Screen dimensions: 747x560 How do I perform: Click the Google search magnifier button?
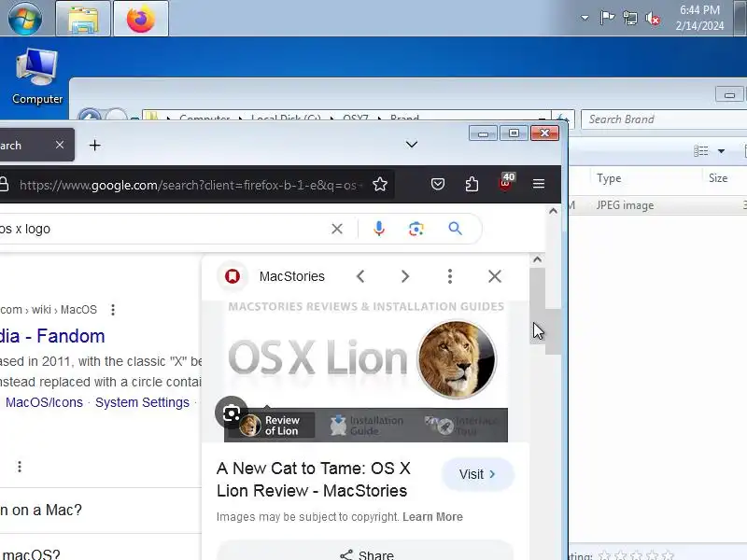tap(455, 229)
